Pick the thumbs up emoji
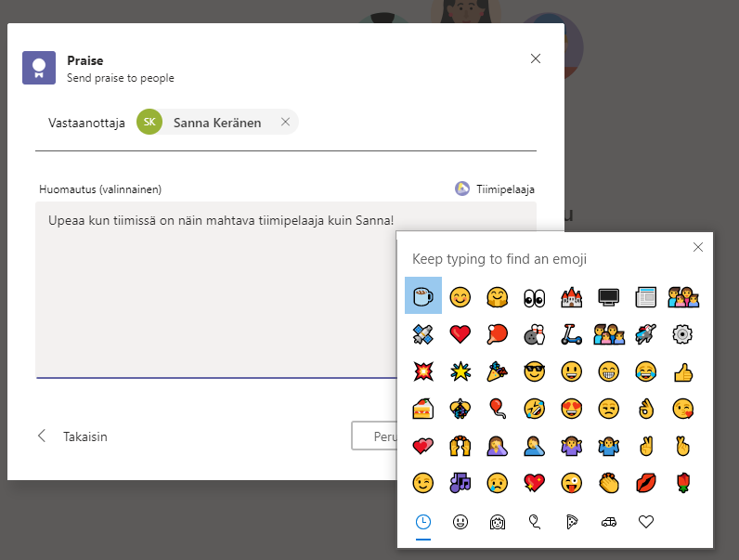739x560 pixels. [683, 371]
